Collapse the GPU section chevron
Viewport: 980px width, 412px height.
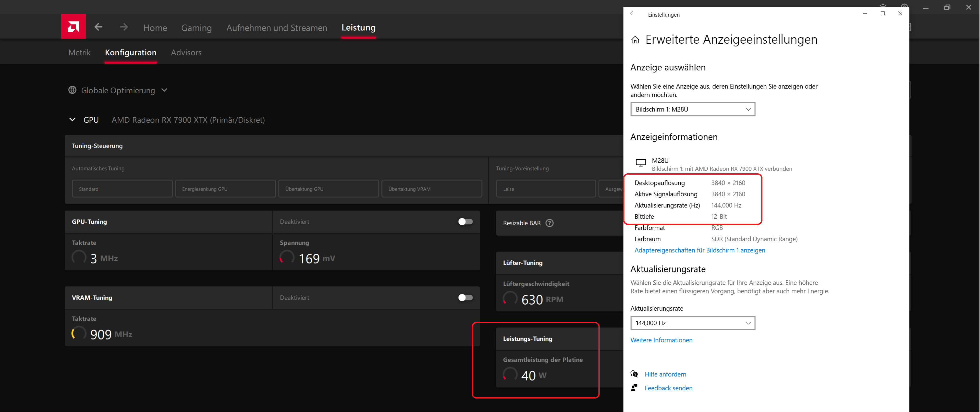(72, 120)
